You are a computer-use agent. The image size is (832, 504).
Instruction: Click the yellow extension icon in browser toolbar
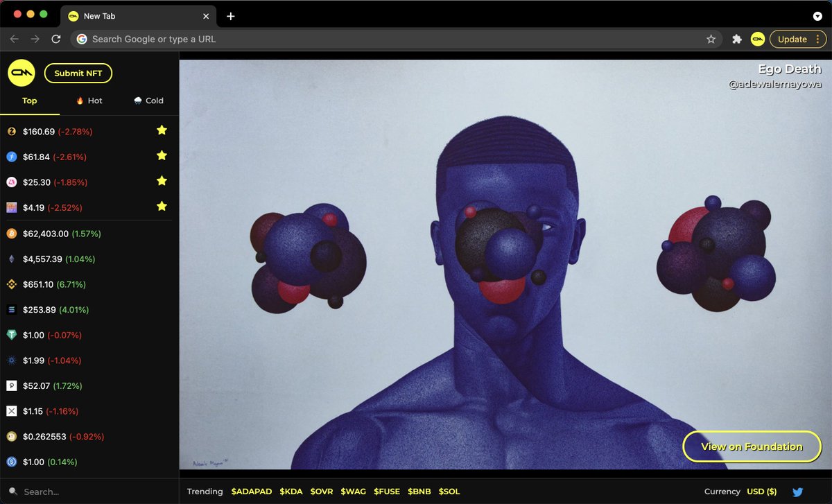tap(758, 40)
